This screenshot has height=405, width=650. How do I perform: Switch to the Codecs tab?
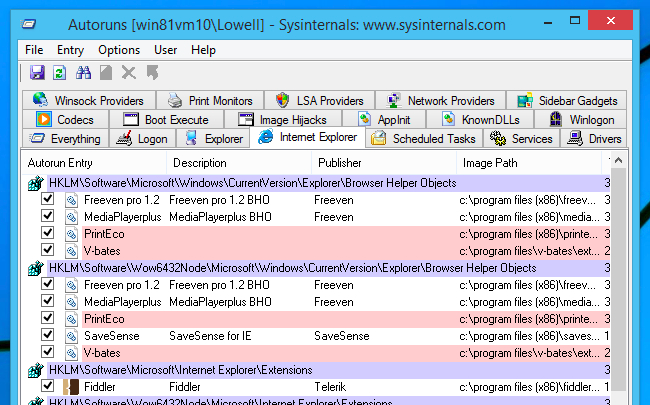click(65, 119)
